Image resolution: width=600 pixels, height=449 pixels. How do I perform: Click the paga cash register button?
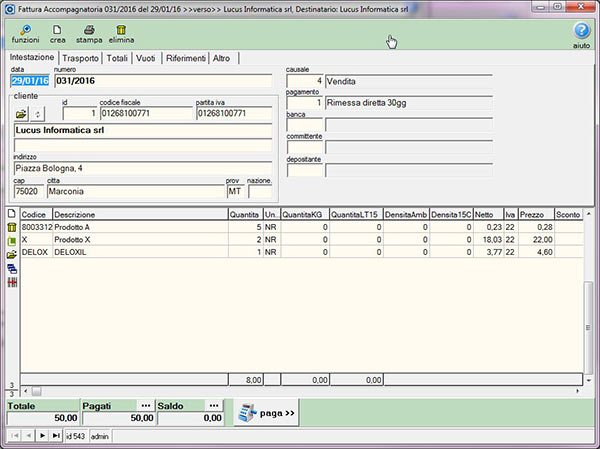click(266, 413)
